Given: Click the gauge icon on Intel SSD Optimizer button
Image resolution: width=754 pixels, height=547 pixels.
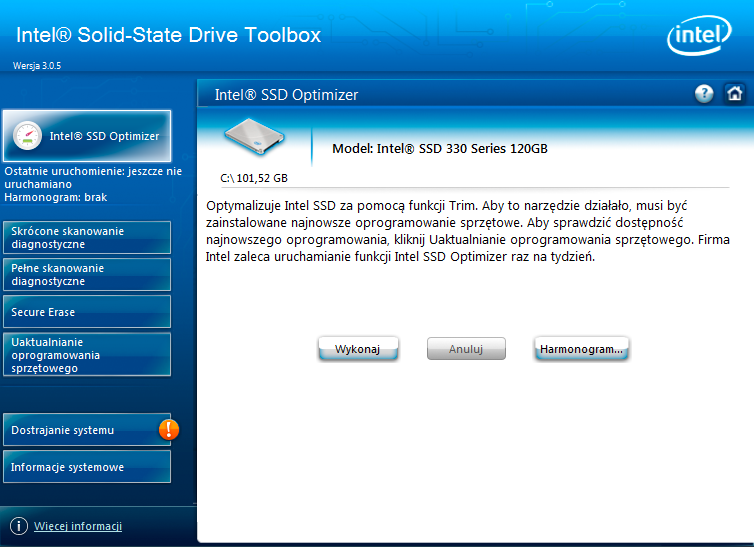Looking at the screenshot, I should pyautogui.click(x=27, y=136).
